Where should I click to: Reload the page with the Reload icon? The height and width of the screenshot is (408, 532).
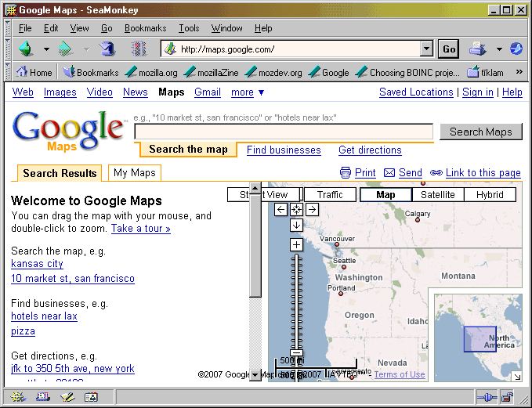(107, 49)
